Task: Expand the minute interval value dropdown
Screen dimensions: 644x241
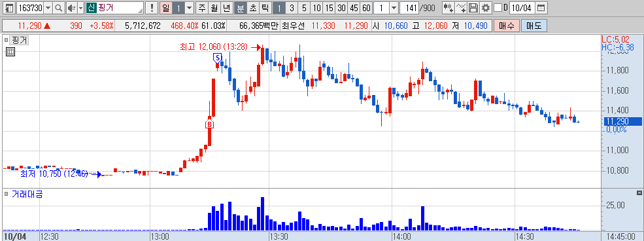Action: click(394, 8)
